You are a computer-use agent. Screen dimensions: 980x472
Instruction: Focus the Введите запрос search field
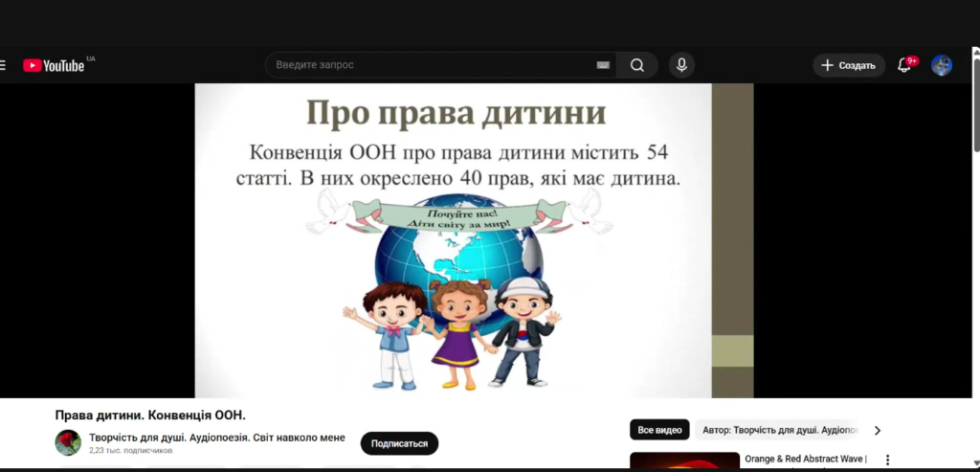pyautogui.click(x=431, y=65)
